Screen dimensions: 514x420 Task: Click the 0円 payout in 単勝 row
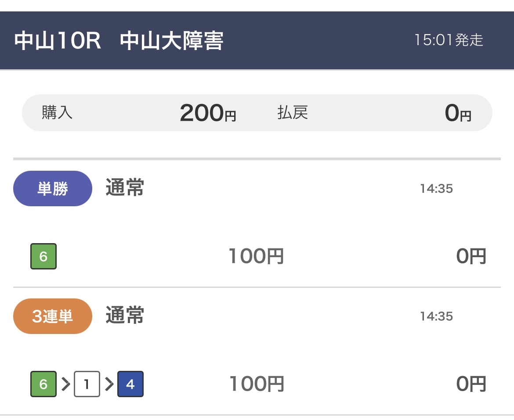click(471, 256)
